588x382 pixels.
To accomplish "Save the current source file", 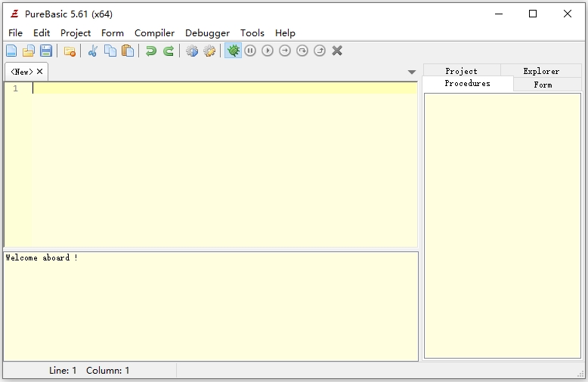I will click(x=46, y=51).
